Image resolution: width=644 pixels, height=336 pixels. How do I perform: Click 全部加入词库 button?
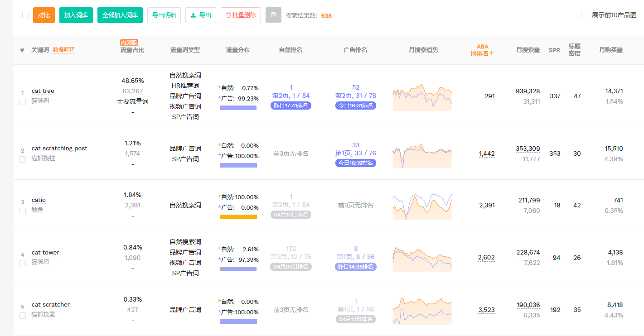(x=120, y=15)
